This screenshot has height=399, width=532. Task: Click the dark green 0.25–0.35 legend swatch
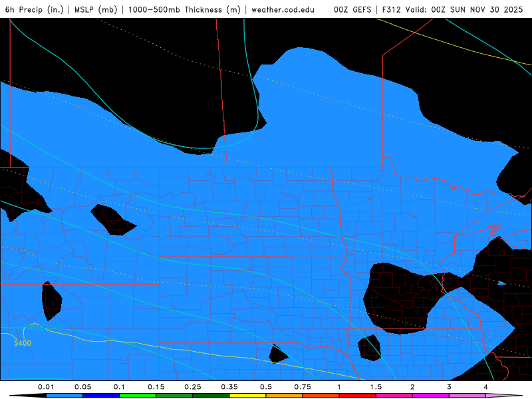(x=211, y=396)
